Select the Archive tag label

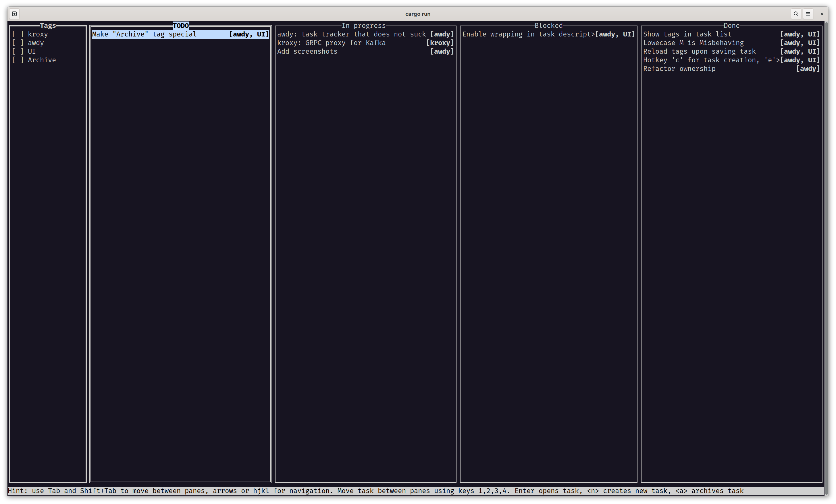(x=42, y=60)
